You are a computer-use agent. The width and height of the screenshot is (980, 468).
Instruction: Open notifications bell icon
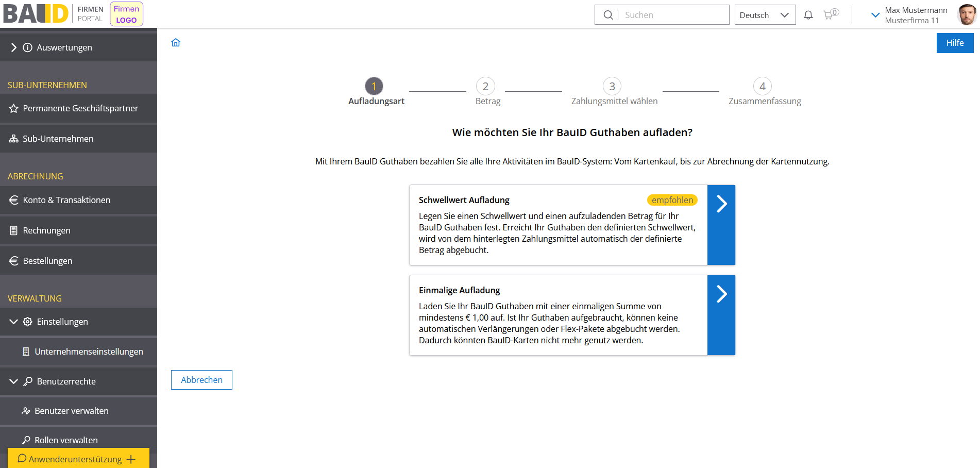click(x=808, y=15)
